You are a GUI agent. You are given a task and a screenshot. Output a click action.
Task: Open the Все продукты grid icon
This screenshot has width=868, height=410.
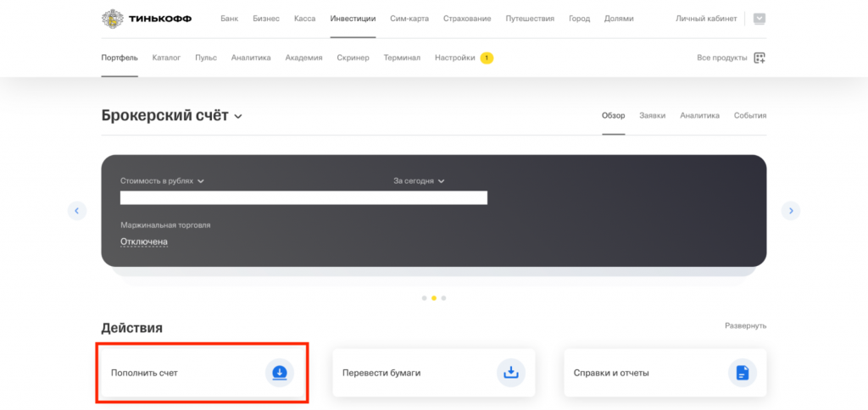(x=759, y=58)
